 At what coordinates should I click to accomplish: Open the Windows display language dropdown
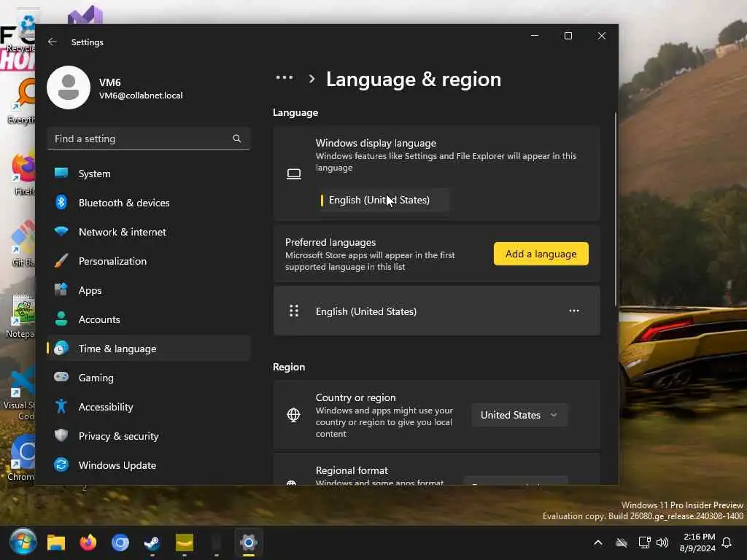pyautogui.click(x=384, y=201)
